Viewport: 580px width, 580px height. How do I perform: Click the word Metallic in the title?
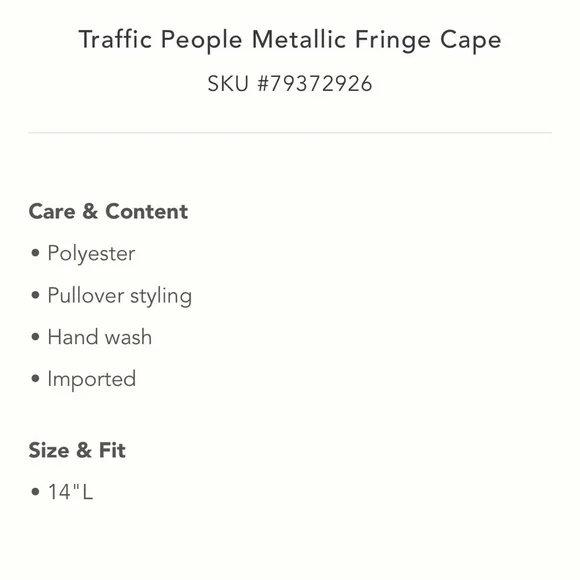[x=299, y=39]
